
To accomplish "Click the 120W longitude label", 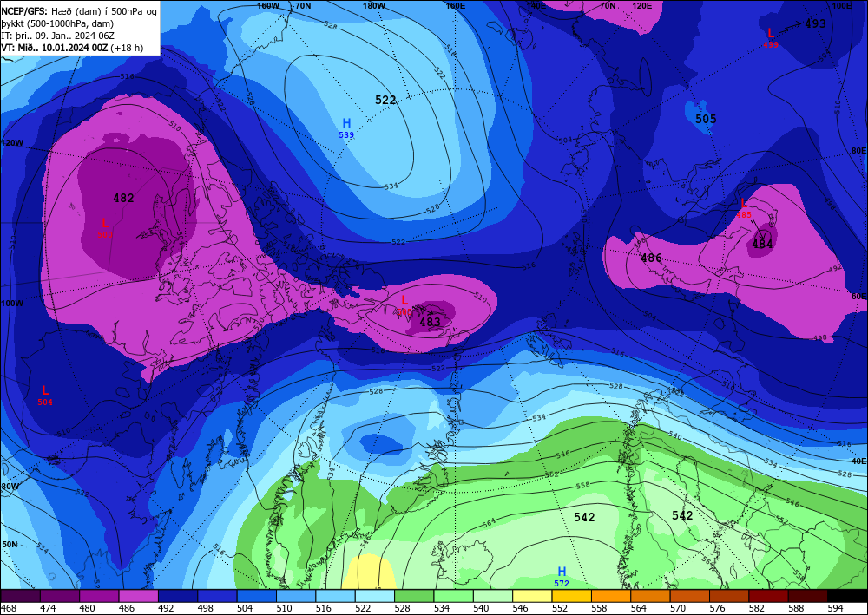I will point(12,142).
